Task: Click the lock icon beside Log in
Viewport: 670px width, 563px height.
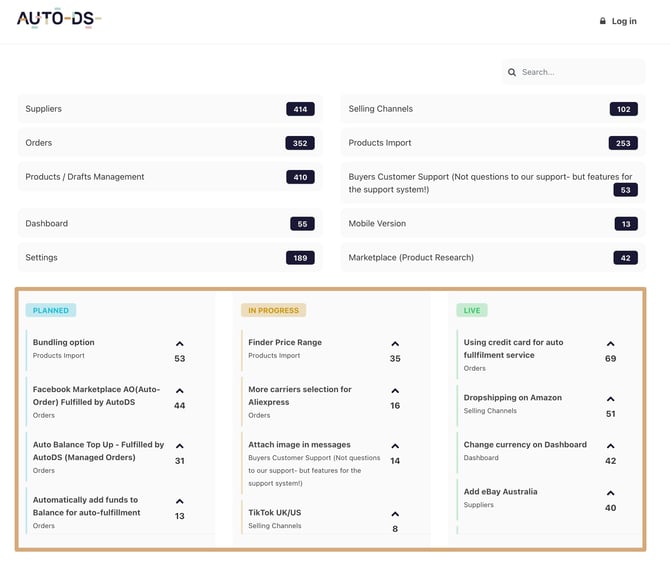Action: click(602, 21)
